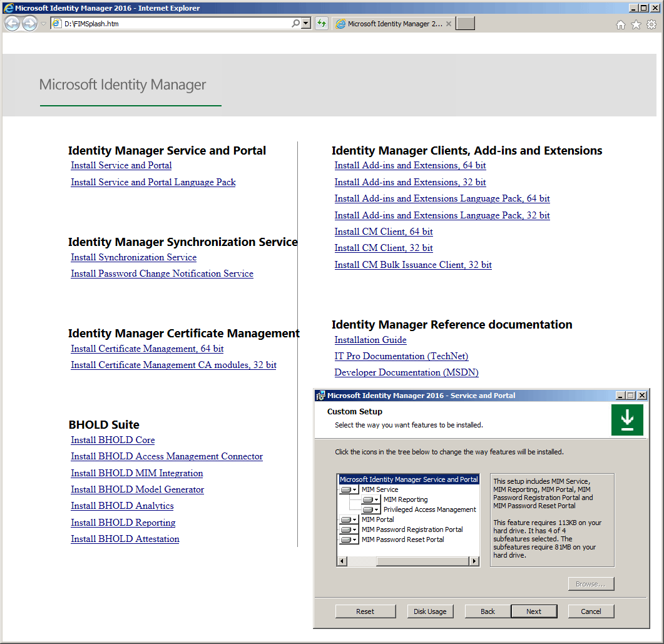
Task: Open MIM Service feature install dropdown
Action: [x=349, y=489]
